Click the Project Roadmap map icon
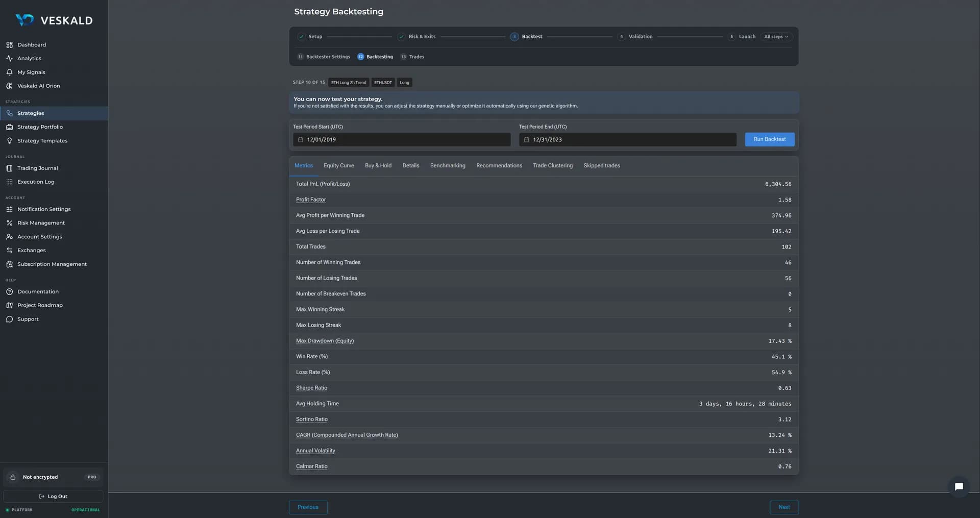Viewport: 980px width, 518px height. point(9,305)
